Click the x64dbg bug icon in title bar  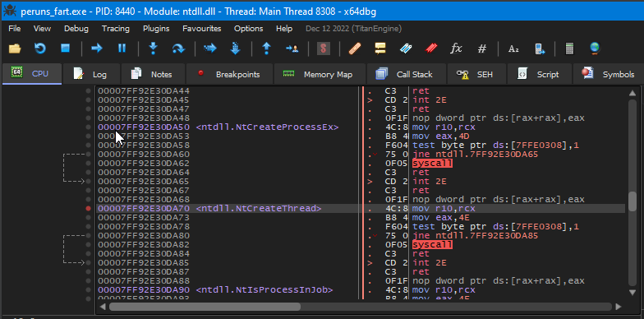[9, 11]
